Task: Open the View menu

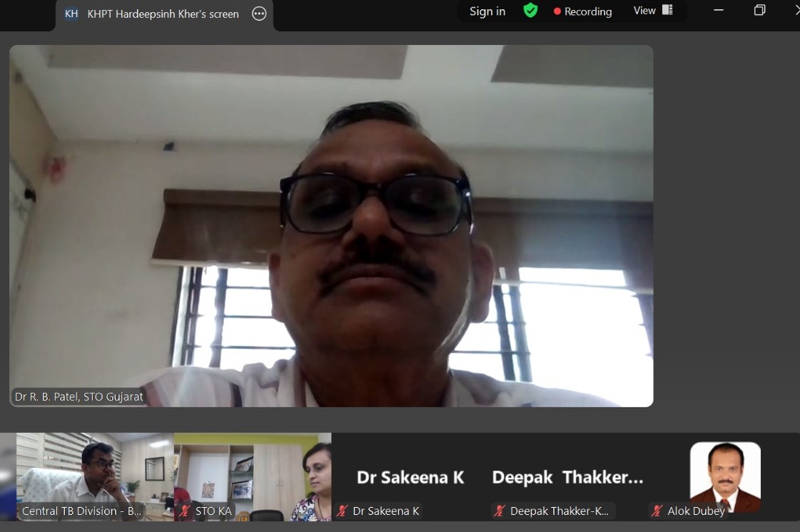Action: (x=646, y=10)
